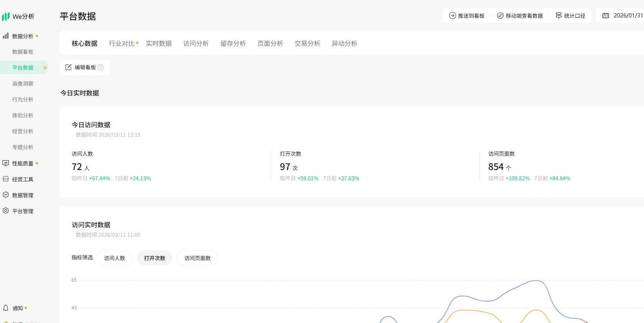This screenshot has height=323, width=644.
Task: Click the 编辑看板 button
Action: tap(81, 67)
